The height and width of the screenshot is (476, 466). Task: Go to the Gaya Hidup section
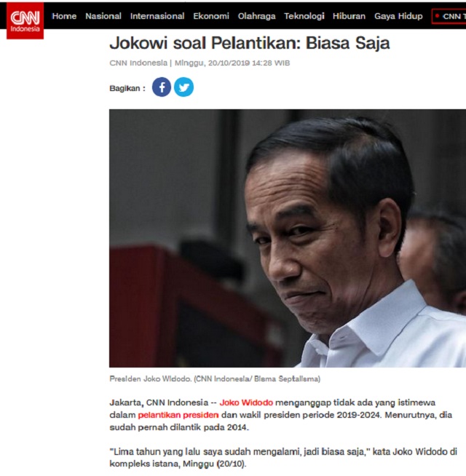point(398,16)
